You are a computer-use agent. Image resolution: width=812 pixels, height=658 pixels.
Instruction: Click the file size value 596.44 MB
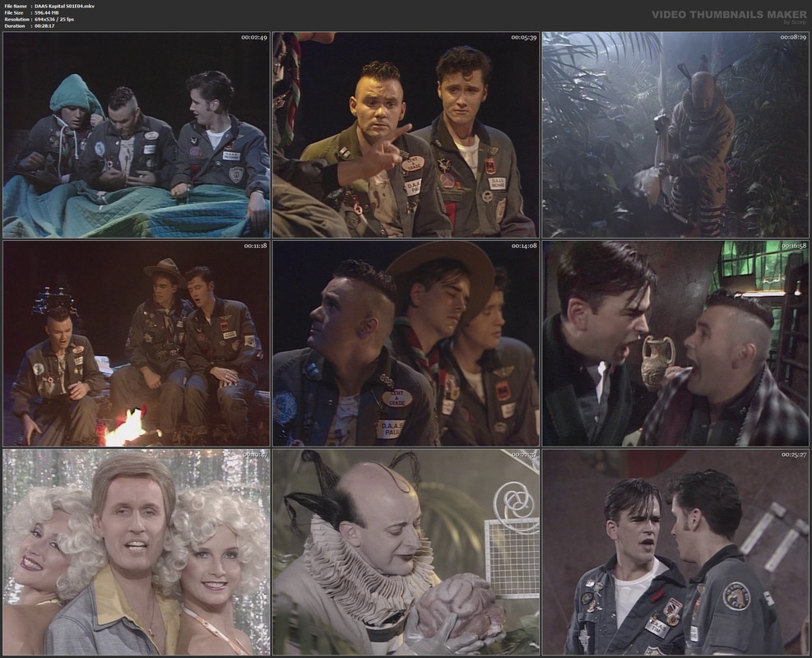(x=47, y=12)
